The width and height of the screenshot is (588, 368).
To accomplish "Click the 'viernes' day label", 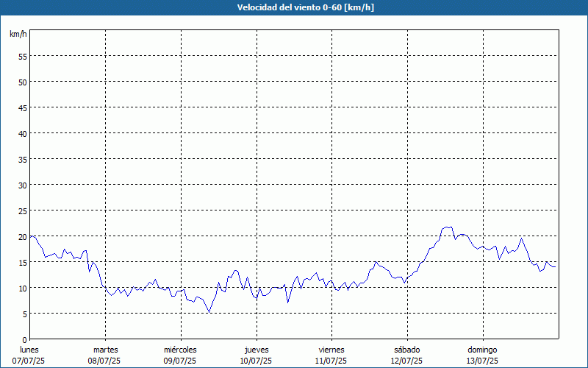I will [331, 350].
